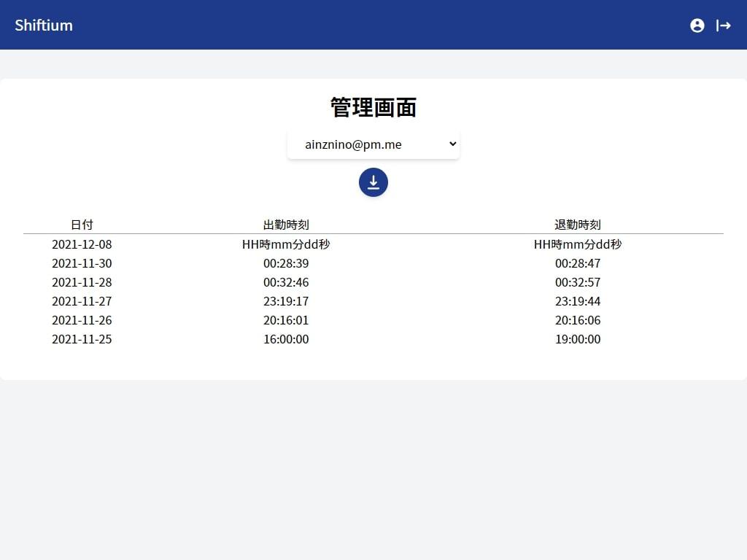Click clock-in time 20:16:01
The image size is (747, 560).
pos(286,321)
